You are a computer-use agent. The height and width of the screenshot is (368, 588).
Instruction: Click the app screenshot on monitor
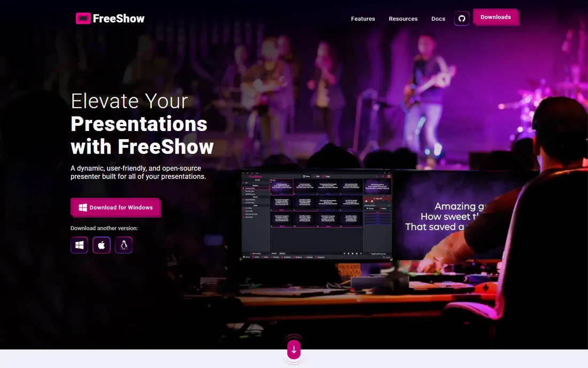pos(316,216)
